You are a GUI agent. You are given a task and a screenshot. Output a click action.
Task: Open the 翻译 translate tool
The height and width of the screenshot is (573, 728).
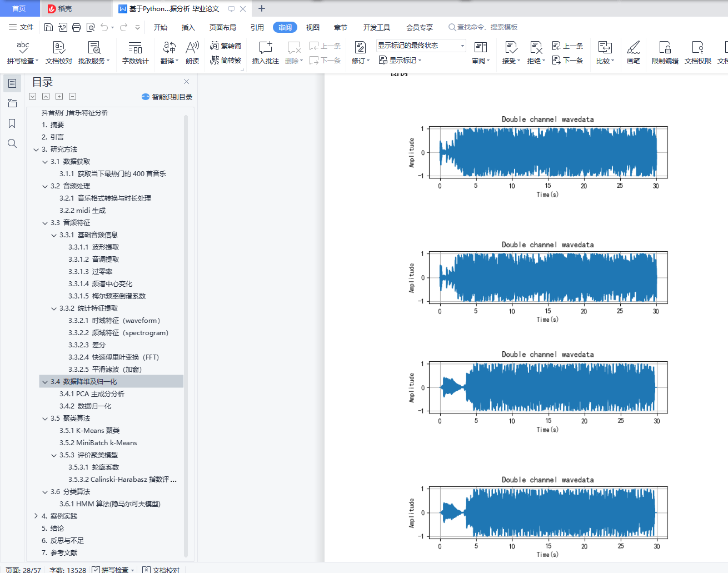coord(169,53)
